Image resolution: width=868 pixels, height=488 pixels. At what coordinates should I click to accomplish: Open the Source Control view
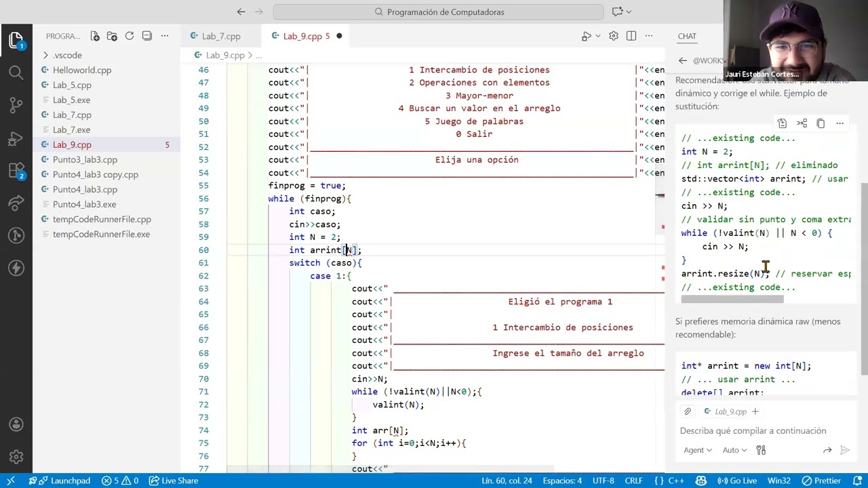pos(16,105)
